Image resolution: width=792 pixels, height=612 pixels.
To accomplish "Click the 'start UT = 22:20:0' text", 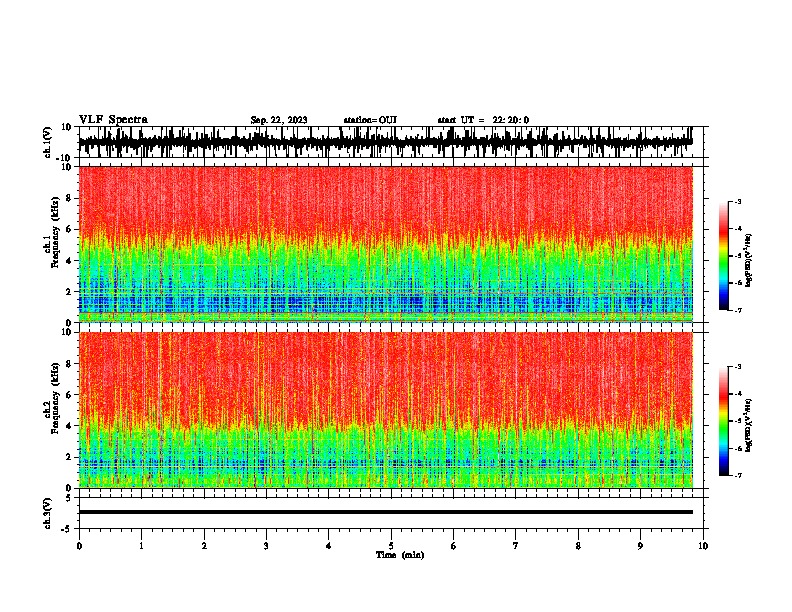I will pos(483,120).
